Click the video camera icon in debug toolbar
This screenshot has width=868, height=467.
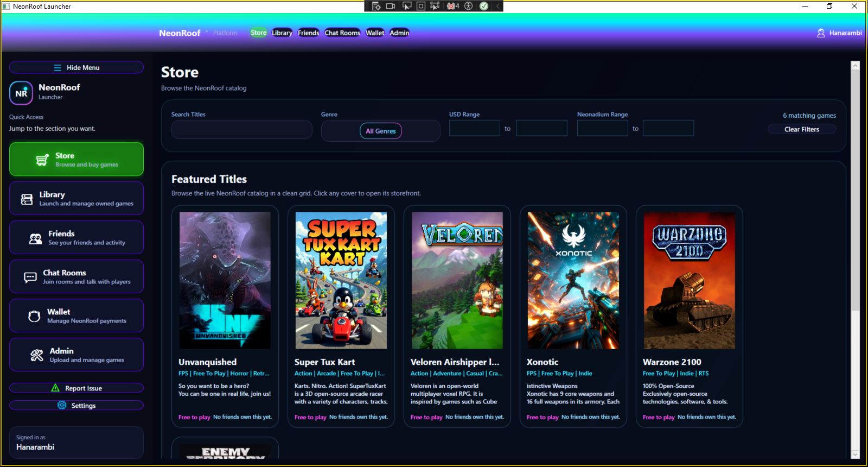[x=391, y=6]
